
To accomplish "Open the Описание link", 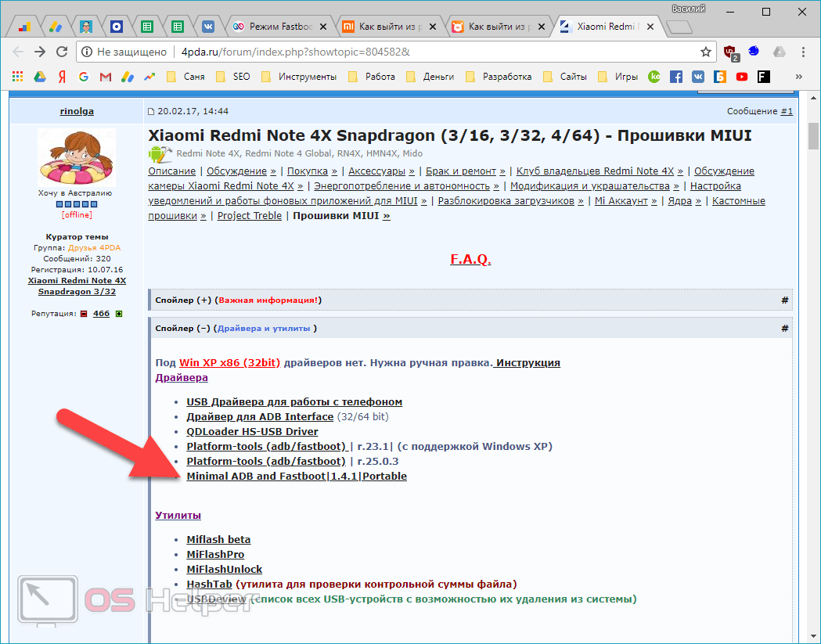I will 171,171.
